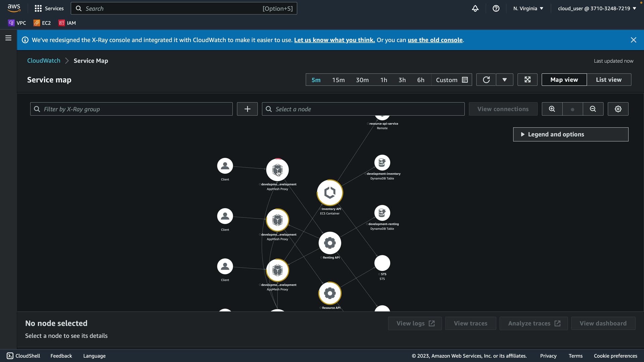Open the Services menu
644x362 pixels.
coord(49,8)
